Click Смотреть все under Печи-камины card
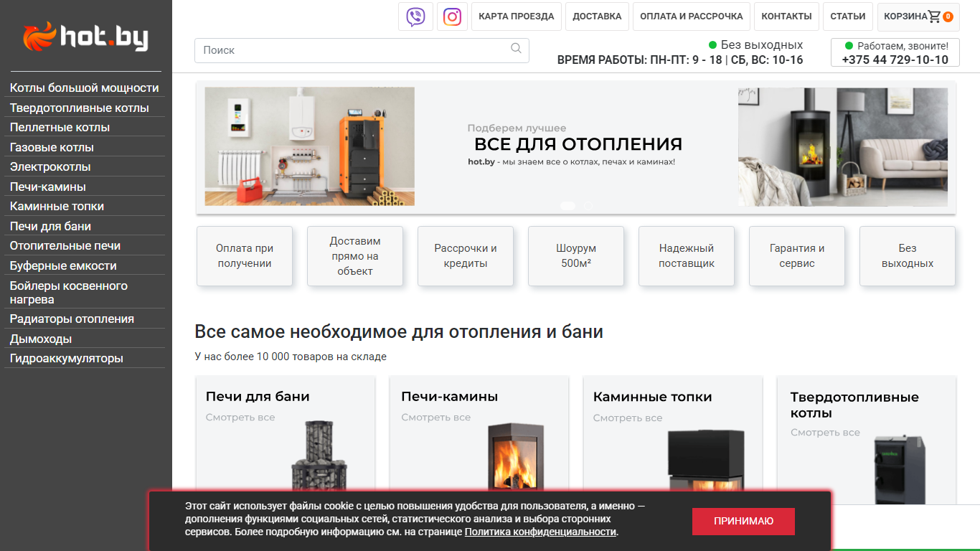The image size is (980, 551). tap(436, 417)
